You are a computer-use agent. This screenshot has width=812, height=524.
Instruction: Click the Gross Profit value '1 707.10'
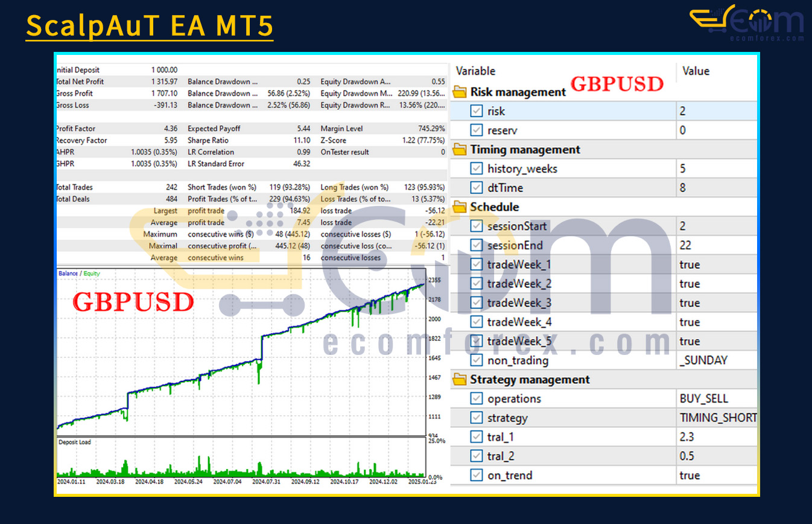click(165, 94)
